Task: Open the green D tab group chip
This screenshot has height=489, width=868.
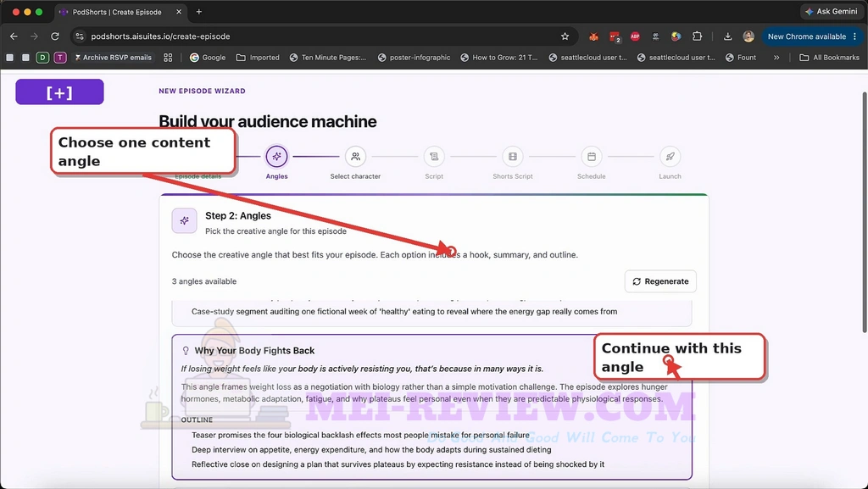Action: point(42,58)
